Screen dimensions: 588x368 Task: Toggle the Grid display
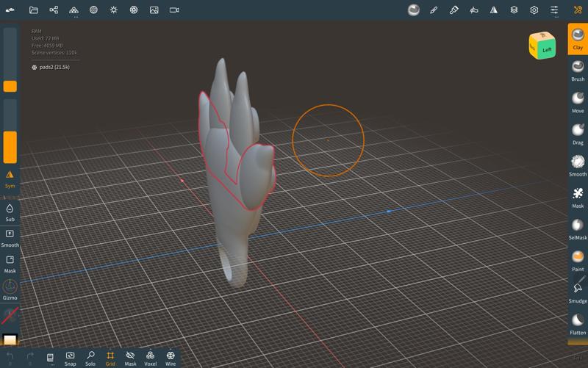pos(110,358)
